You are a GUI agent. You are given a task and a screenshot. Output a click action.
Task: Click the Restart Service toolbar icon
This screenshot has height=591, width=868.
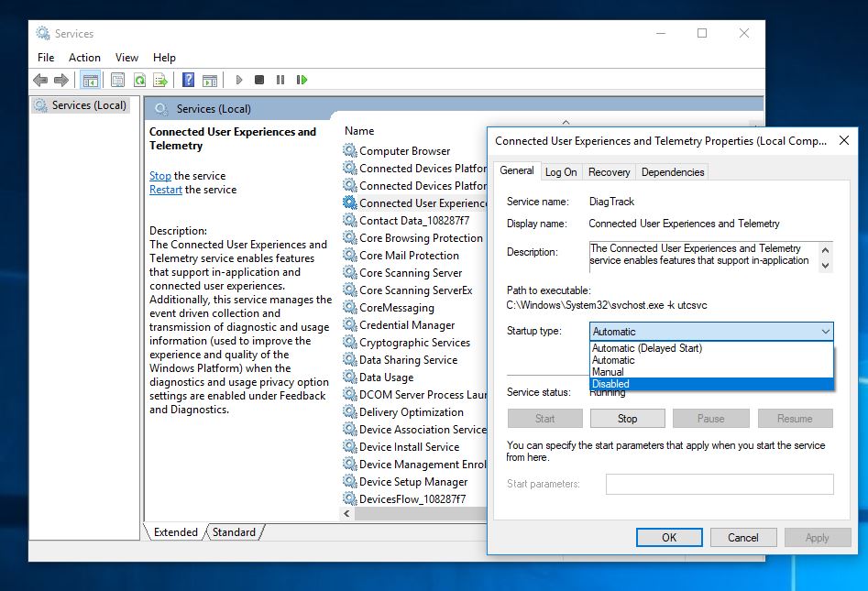click(x=302, y=81)
